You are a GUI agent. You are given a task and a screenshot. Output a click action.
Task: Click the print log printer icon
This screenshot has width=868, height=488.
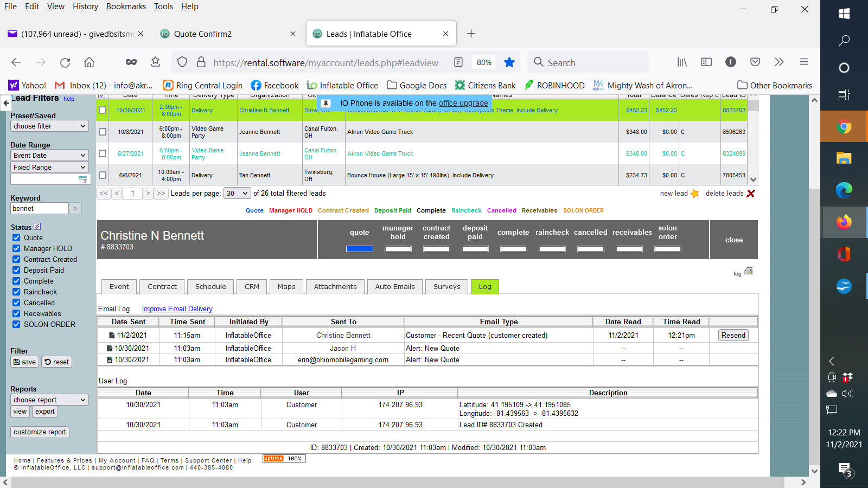tap(748, 271)
